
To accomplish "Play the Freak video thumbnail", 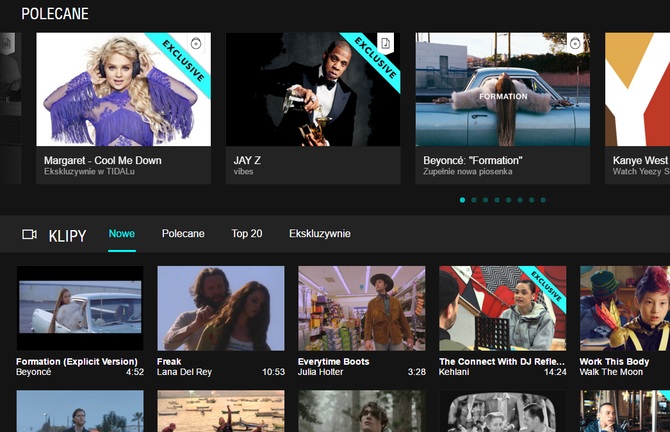I will (x=221, y=308).
